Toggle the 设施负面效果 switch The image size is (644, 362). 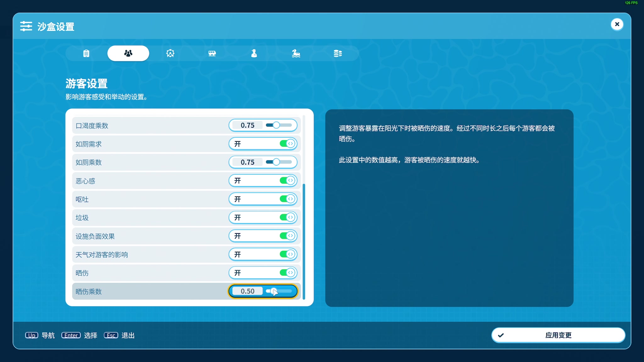click(288, 236)
